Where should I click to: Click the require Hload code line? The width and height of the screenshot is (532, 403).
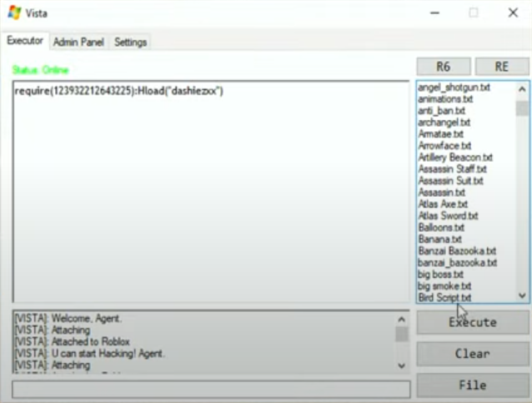coord(118,91)
